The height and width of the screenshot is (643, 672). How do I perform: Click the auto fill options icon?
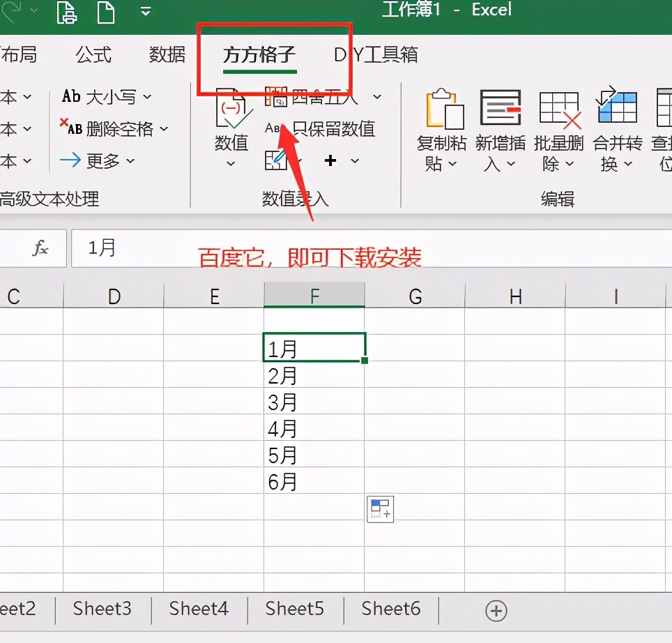click(380, 509)
